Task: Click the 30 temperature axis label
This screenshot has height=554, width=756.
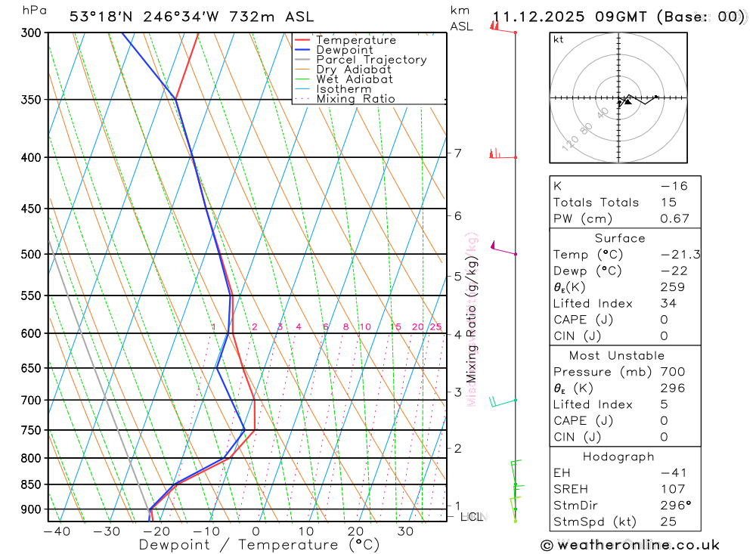Action: point(405,531)
